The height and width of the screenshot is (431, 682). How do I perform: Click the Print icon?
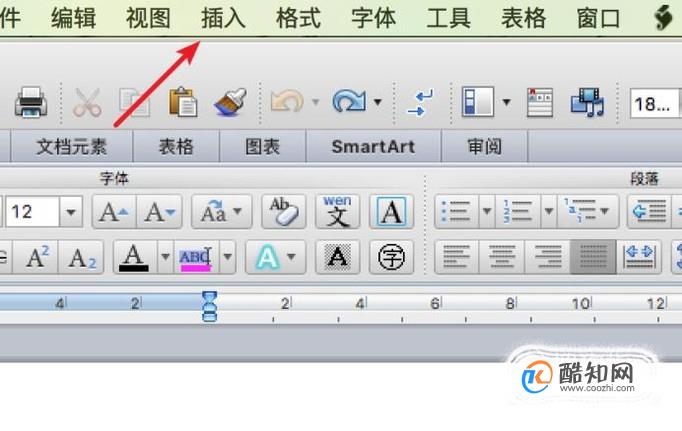31,102
